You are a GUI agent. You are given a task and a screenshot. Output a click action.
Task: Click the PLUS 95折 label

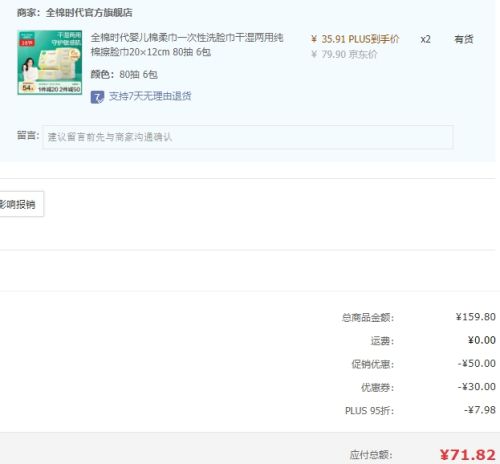coord(370,411)
